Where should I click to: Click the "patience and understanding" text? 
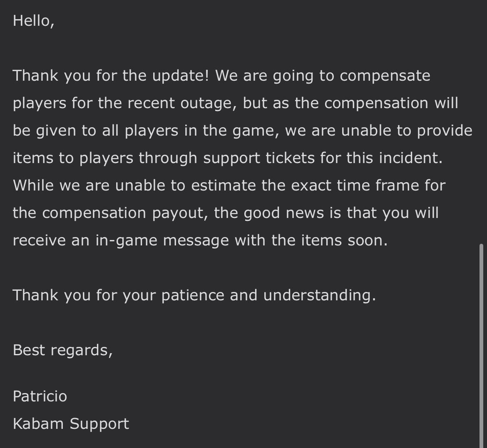tap(268, 295)
